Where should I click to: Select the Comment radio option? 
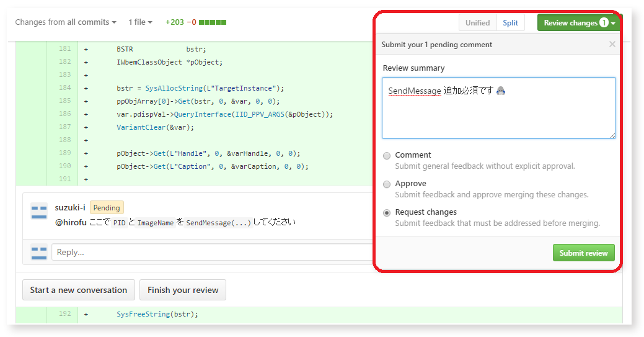point(387,156)
